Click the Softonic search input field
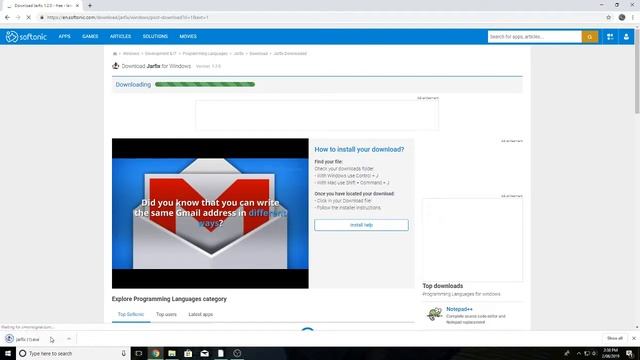Image resolution: width=640 pixels, height=360 pixels. pos(535,37)
